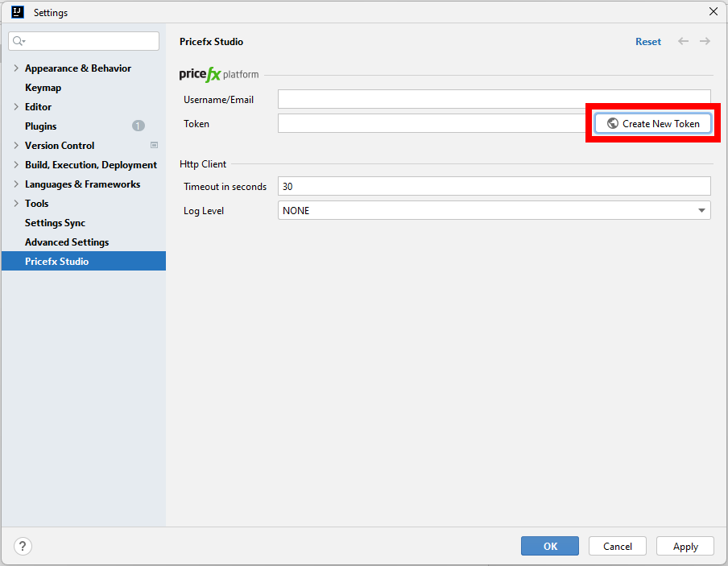Select Keymap in settings tree

click(43, 88)
